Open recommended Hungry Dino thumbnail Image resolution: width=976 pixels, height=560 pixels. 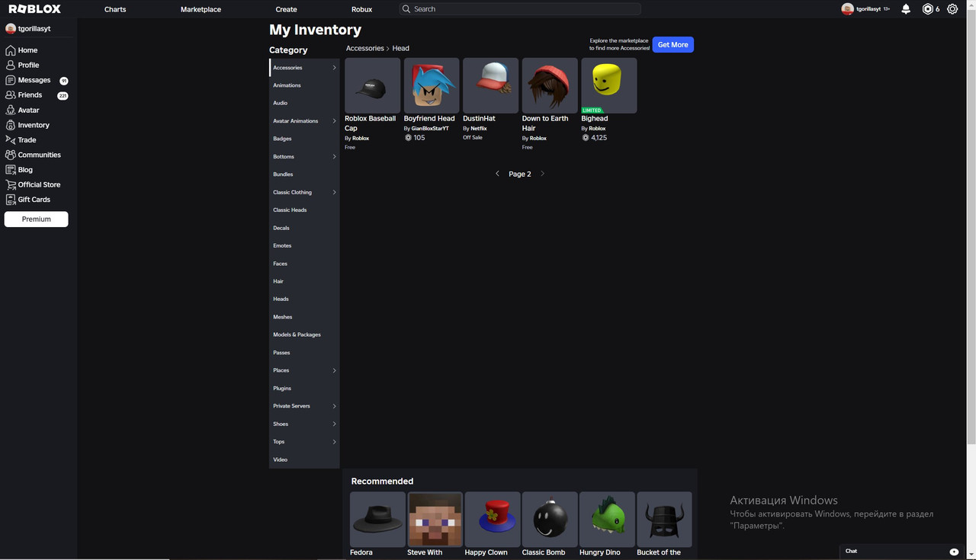point(607,519)
